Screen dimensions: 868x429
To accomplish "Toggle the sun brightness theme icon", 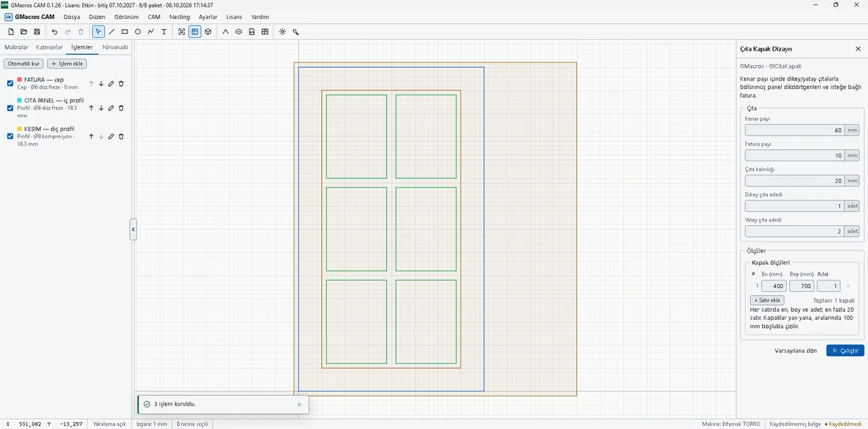I will click(x=283, y=32).
